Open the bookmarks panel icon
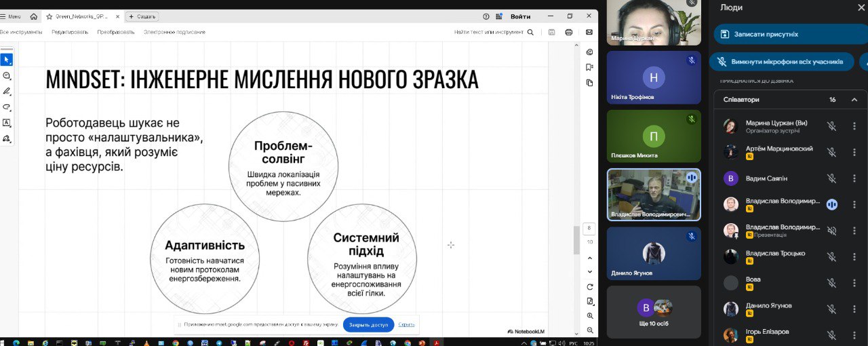 [x=589, y=67]
